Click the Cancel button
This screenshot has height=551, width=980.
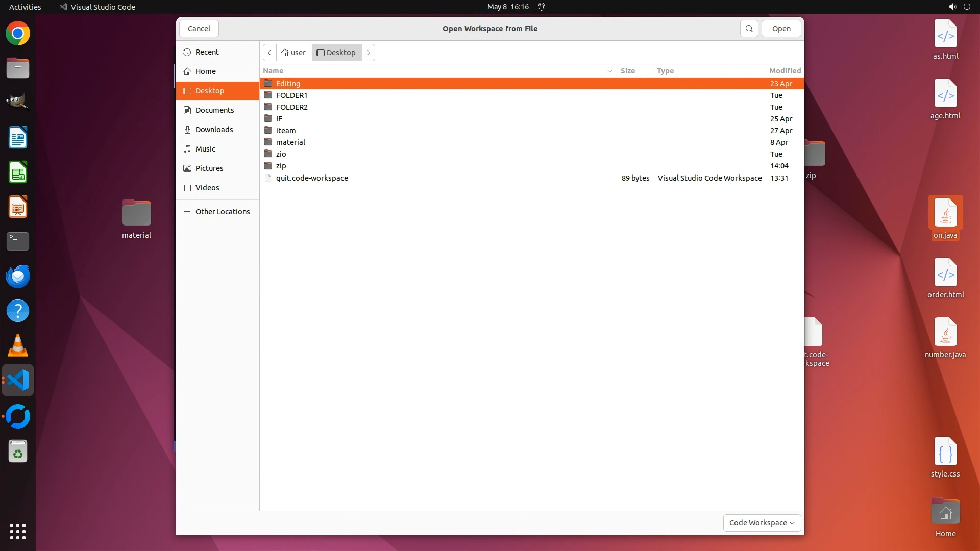coord(199,29)
